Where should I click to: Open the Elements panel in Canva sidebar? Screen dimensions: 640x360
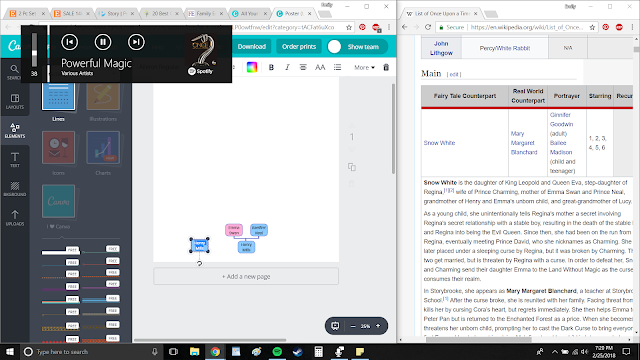15,130
